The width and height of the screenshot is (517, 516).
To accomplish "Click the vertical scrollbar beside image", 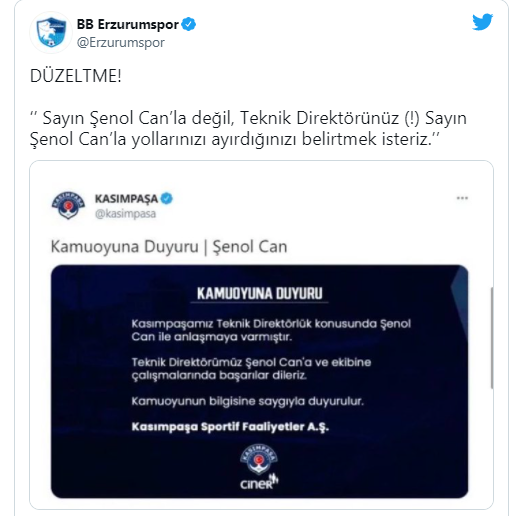I will (492, 338).
